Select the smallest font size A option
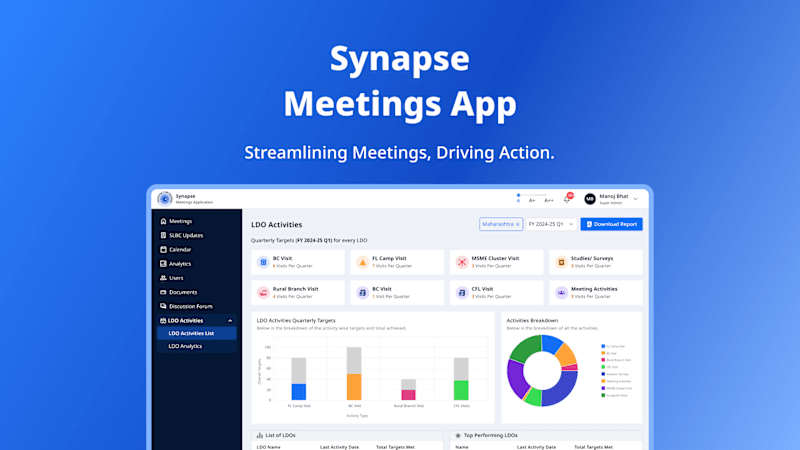800x450 pixels. [518, 201]
